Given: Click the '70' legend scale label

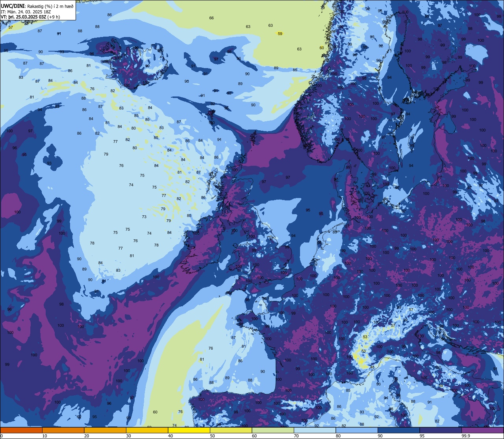Looking at the screenshot, I should pyautogui.click(x=296, y=436).
